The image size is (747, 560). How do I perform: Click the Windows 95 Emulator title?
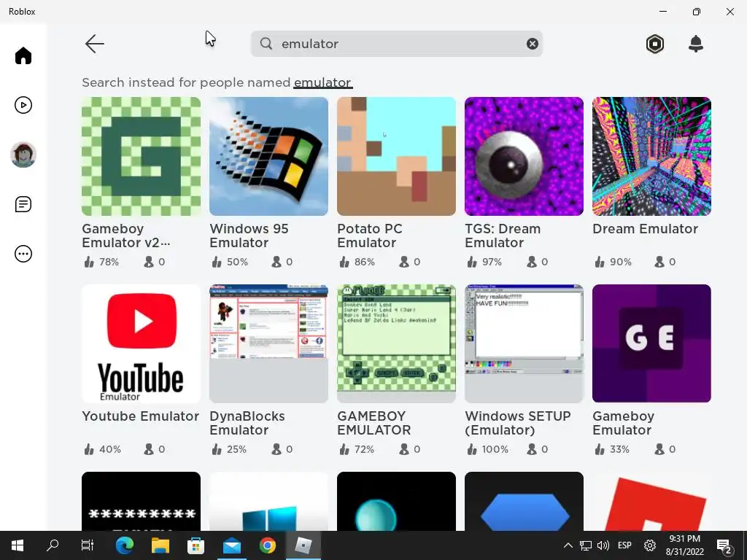tap(249, 236)
